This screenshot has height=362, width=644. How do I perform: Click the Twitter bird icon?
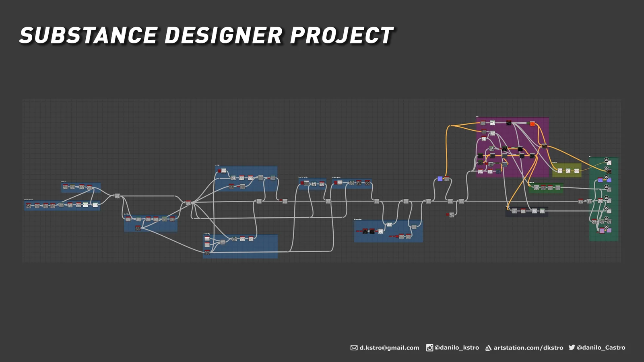tap(572, 347)
